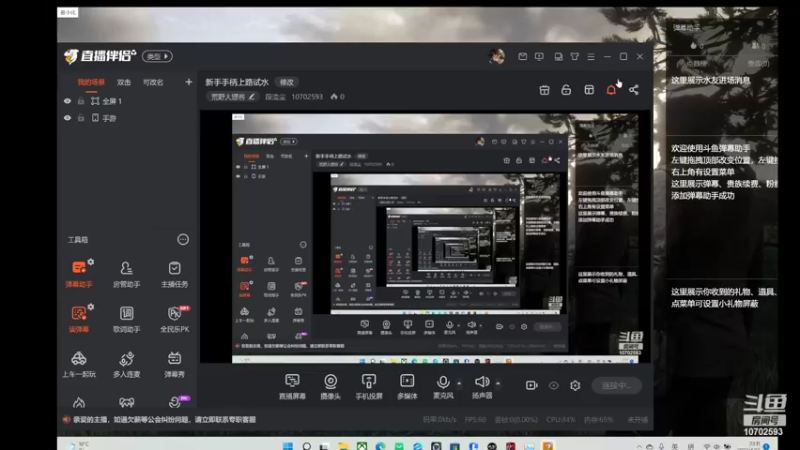Click room number 10702593 in header

(x=307, y=96)
